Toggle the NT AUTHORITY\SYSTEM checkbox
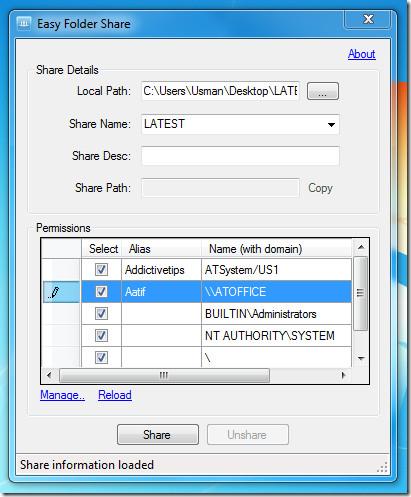This screenshot has height=497, width=411. pos(101,336)
